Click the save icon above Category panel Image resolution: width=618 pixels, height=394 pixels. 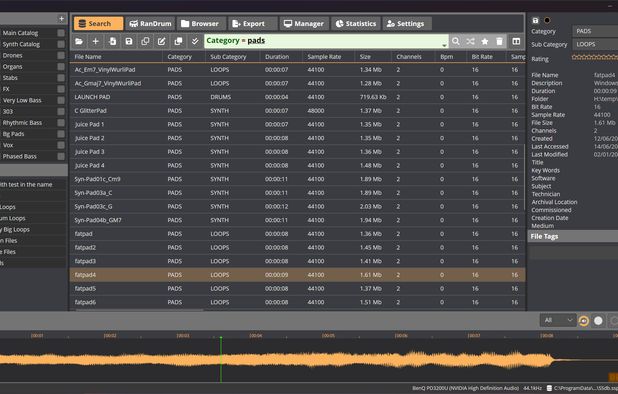pyautogui.click(x=535, y=20)
